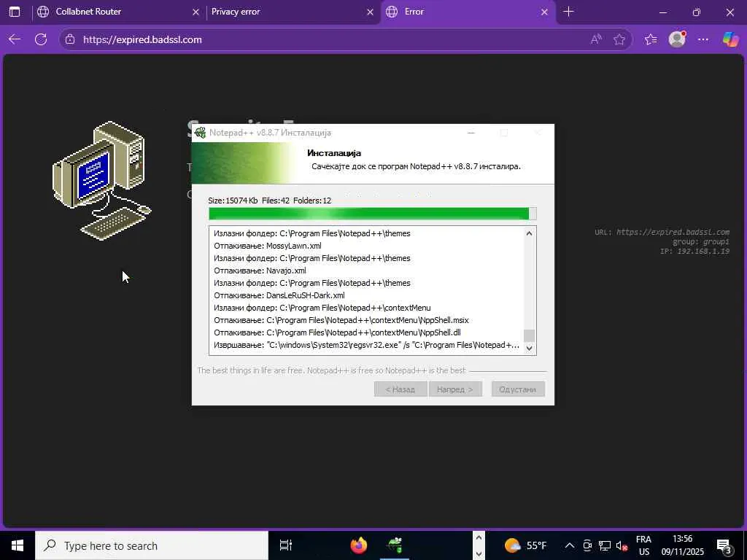Add this page to favorites
Screen dimensions: 747x560
(x=619, y=39)
